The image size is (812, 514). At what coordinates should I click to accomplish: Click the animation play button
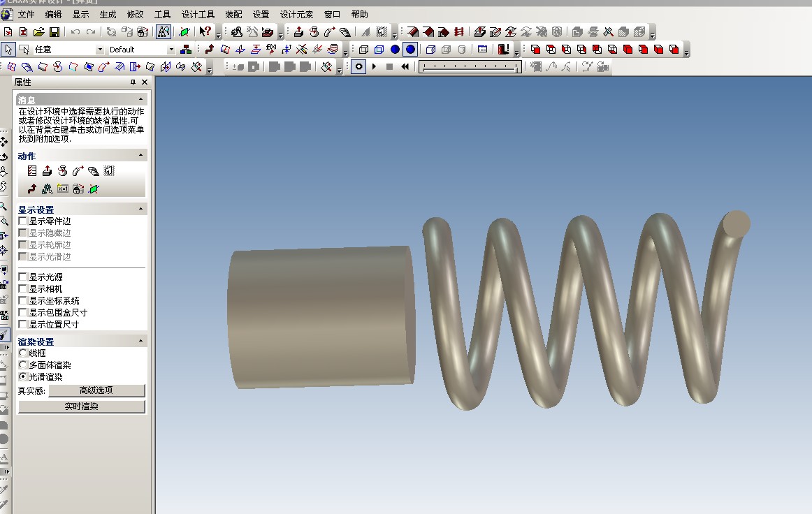374,67
